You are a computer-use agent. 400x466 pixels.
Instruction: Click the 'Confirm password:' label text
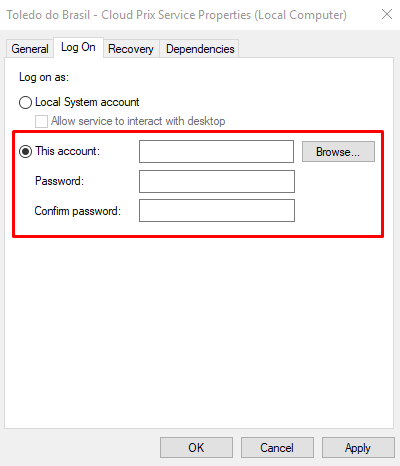click(77, 211)
